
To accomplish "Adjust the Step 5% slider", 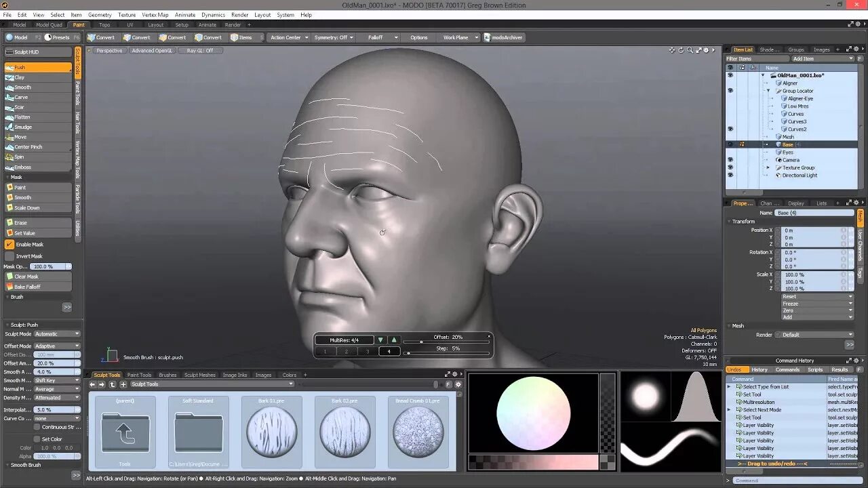I will (x=447, y=352).
